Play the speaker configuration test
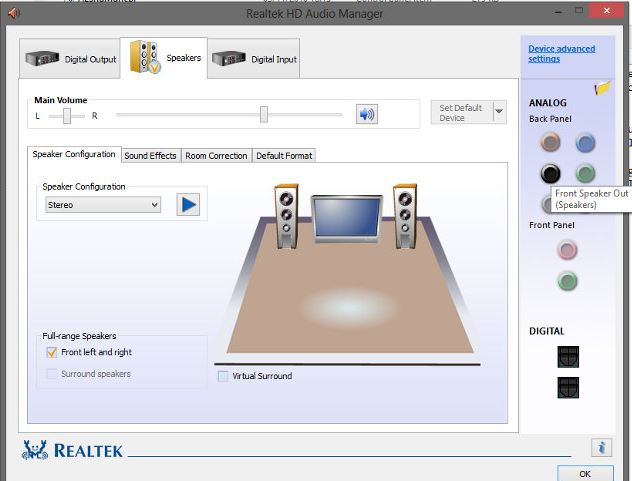This screenshot has height=481, width=632. (x=188, y=204)
